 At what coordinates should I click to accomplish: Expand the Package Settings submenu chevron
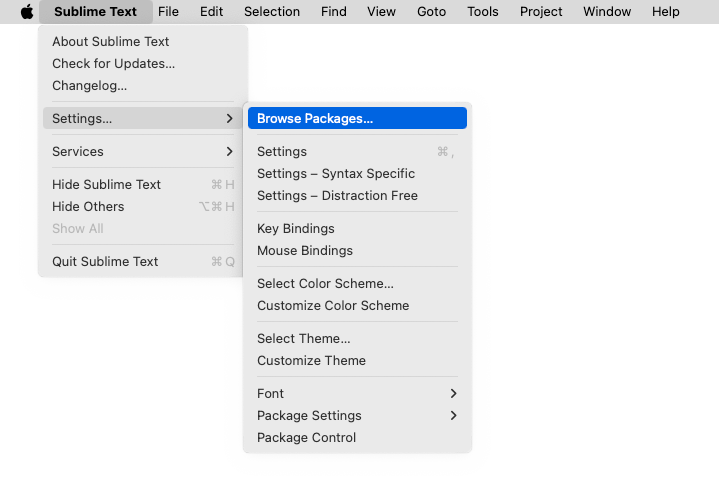(x=453, y=415)
